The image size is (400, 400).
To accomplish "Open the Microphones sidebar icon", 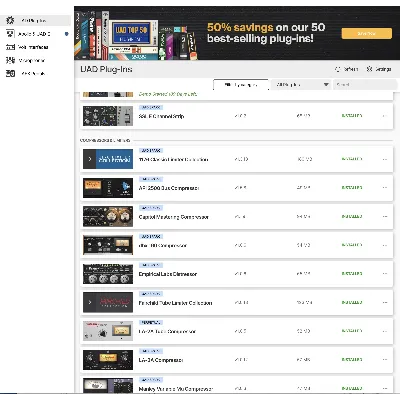I will [x=10, y=60].
